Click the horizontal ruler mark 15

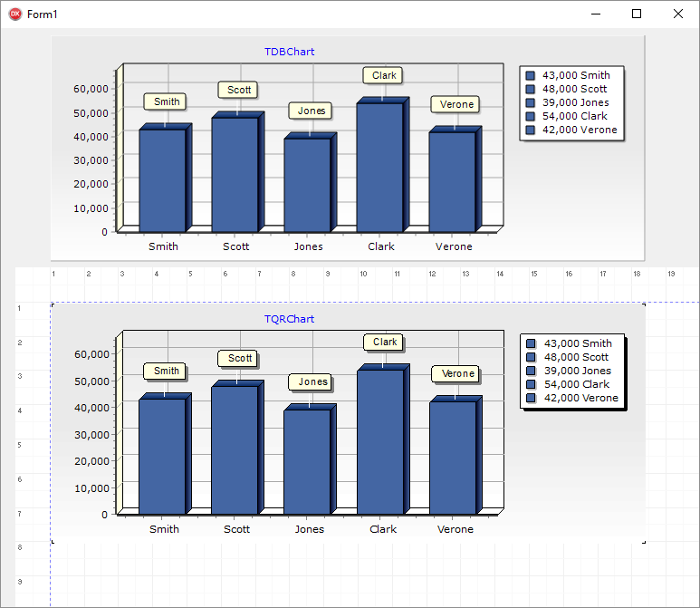point(534,274)
